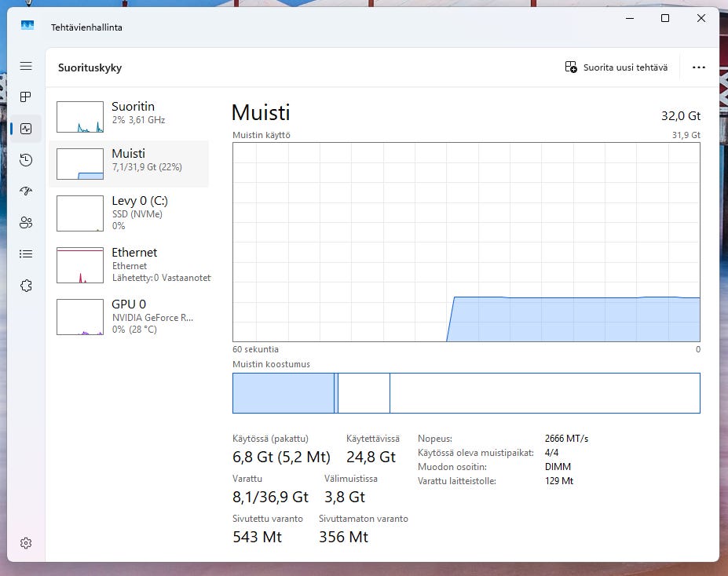The width and height of the screenshot is (728, 576).
Task: Open the hamburger navigation menu
Action: [26, 66]
